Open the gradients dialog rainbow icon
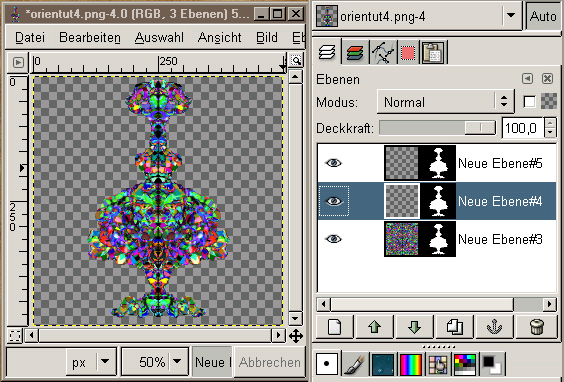564x382 pixels. click(x=411, y=364)
